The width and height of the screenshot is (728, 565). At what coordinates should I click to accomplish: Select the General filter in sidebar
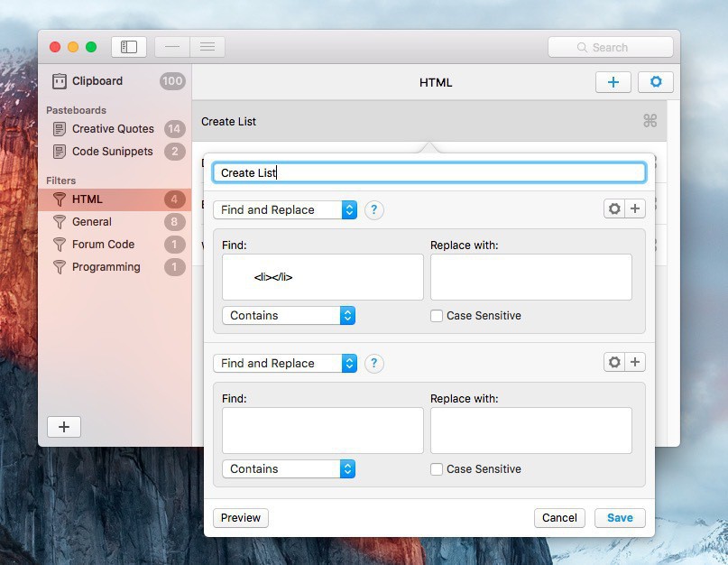click(92, 221)
